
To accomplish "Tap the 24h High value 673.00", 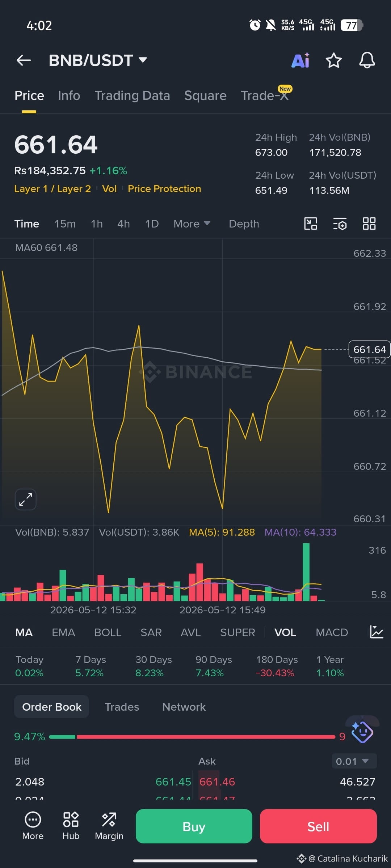I will 271,153.
